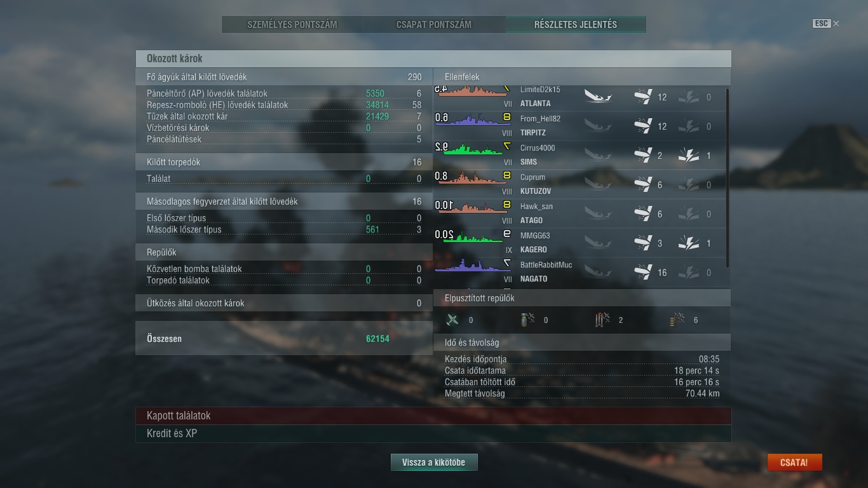This screenshot has width=868, height=488.
Task: Expand the Kredit és XP section
Action: [433, 433]
